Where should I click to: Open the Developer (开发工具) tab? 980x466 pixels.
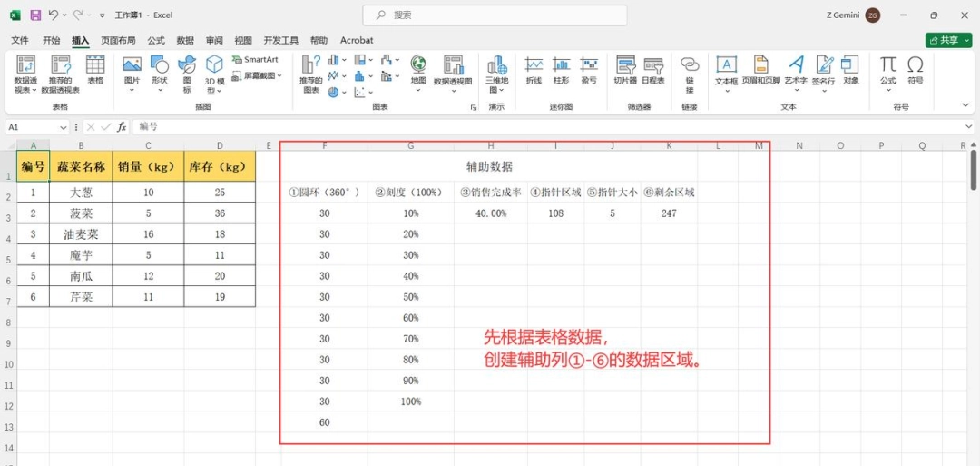point(281,40)
